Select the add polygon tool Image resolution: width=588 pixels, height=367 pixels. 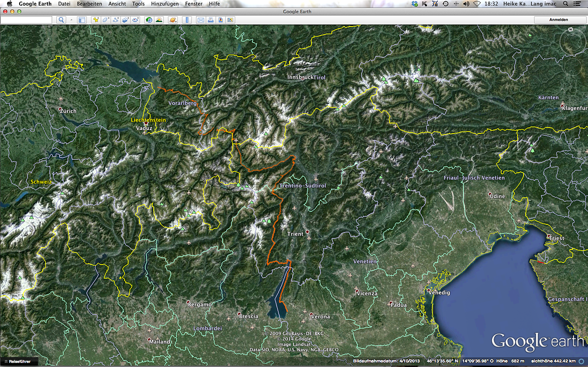click(x=106, y=20)
